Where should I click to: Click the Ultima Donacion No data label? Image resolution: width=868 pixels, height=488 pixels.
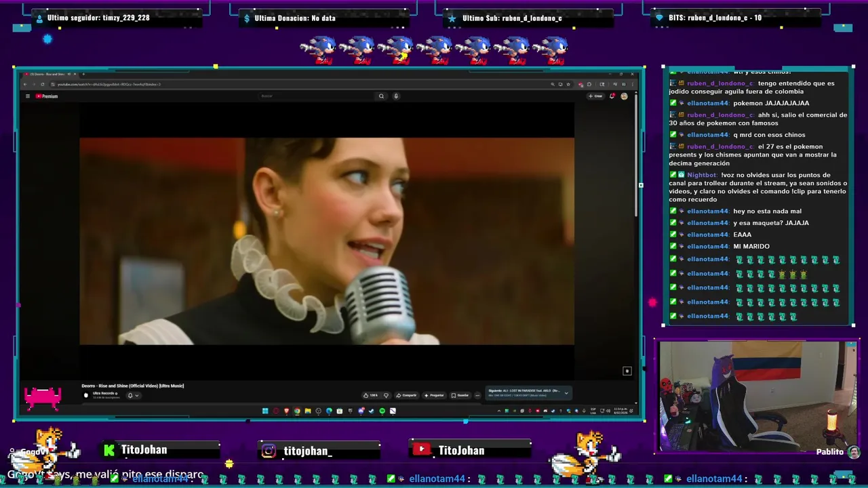point(295,18)
